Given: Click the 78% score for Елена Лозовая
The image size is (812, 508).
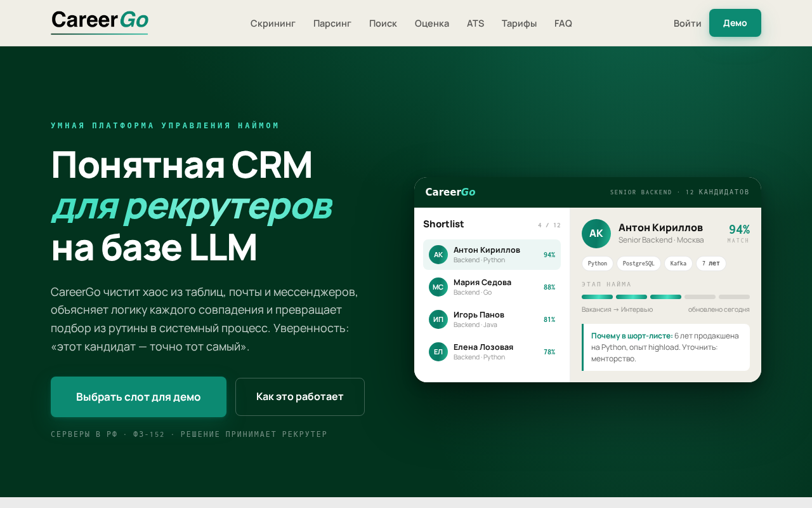Looking at the screenshot, I should pos(549,352).
